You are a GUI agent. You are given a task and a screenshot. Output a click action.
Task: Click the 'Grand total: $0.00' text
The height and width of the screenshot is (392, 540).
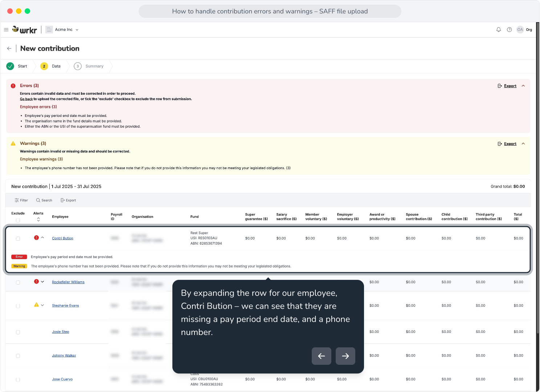coord(508,187)
